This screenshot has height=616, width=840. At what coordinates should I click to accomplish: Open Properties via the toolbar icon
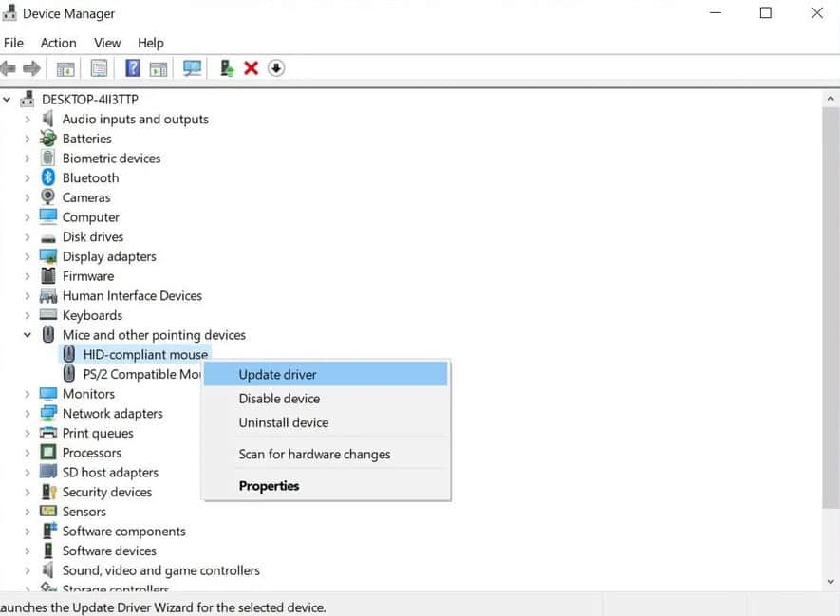pyautogui.click(x=99, y=67)
